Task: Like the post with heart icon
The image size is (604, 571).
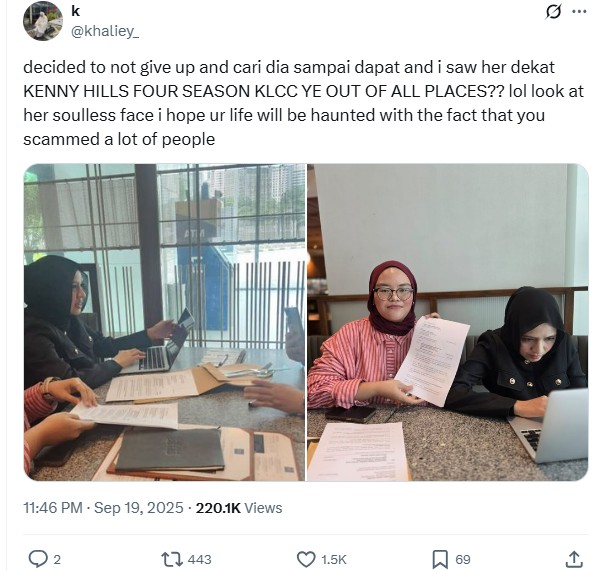Action: (x=306, y=559)
